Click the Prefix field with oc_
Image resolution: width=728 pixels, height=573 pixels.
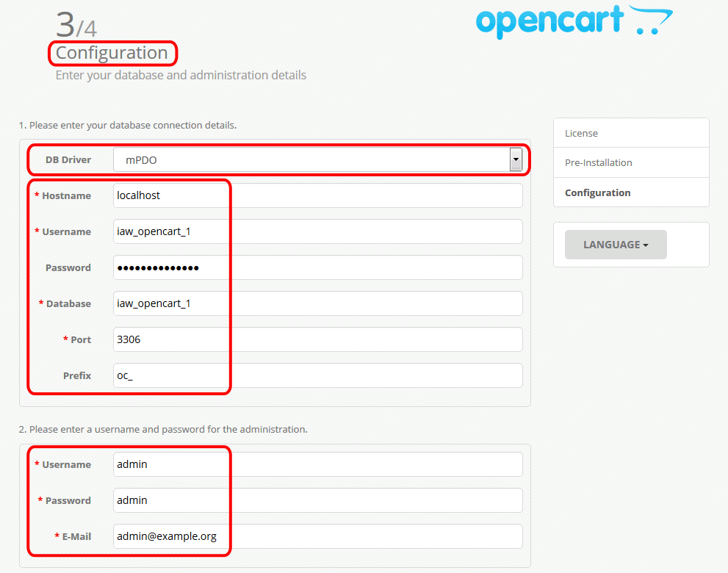coord(318,375)
